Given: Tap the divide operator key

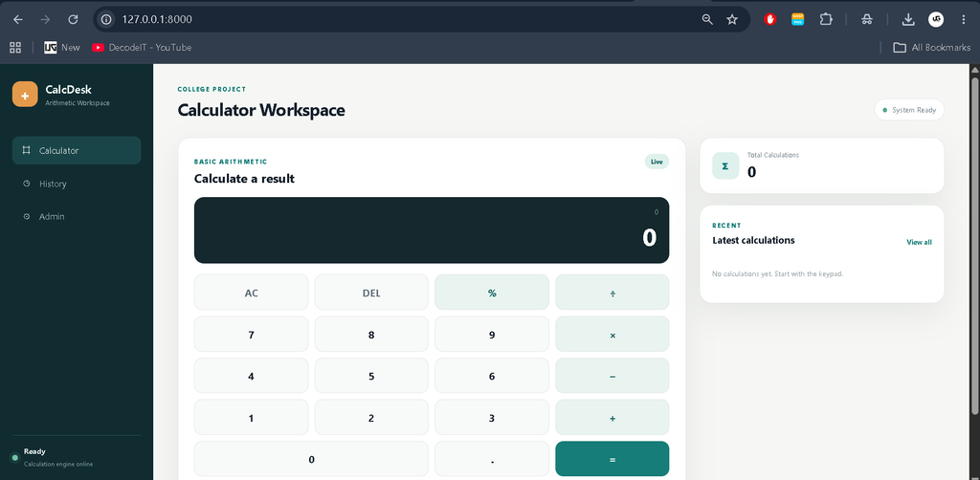Looking at the screenshot, I should coord(612,293).
